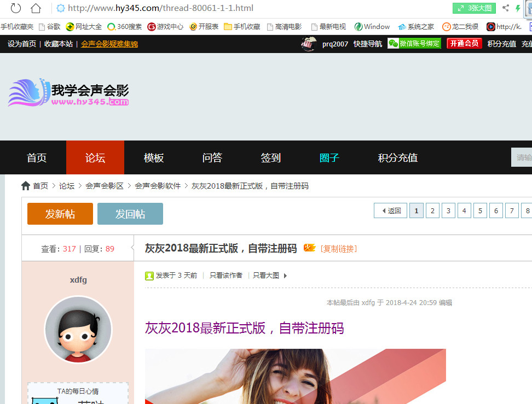Open 手机收藏夹 bookmark
This screenshot has width=532, height=404.
point(17,27)
